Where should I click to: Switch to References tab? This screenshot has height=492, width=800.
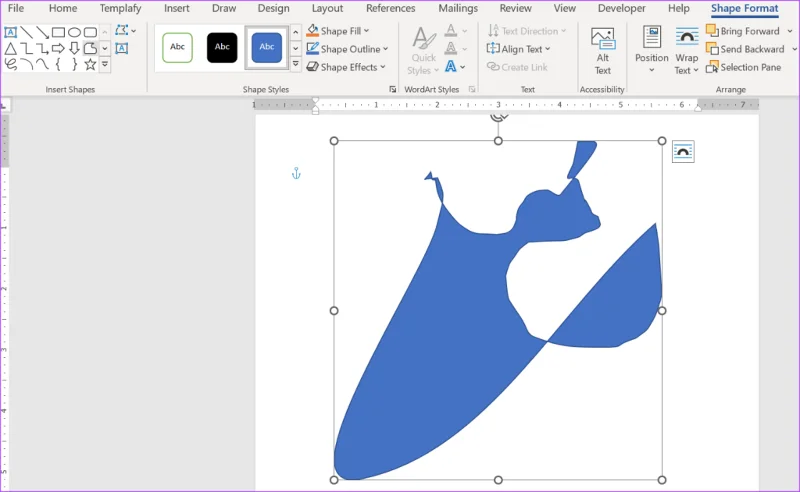pyautogui.click(x=390, y=8)
